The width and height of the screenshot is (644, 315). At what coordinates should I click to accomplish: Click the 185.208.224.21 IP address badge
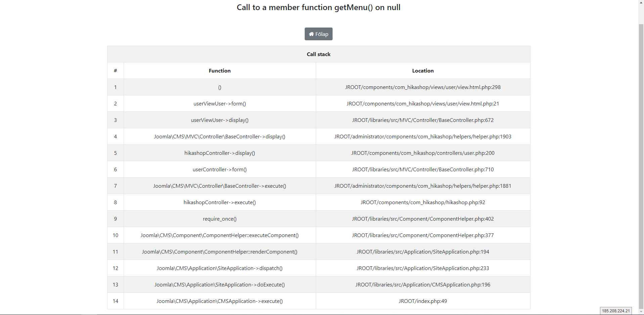click(615, 311)
